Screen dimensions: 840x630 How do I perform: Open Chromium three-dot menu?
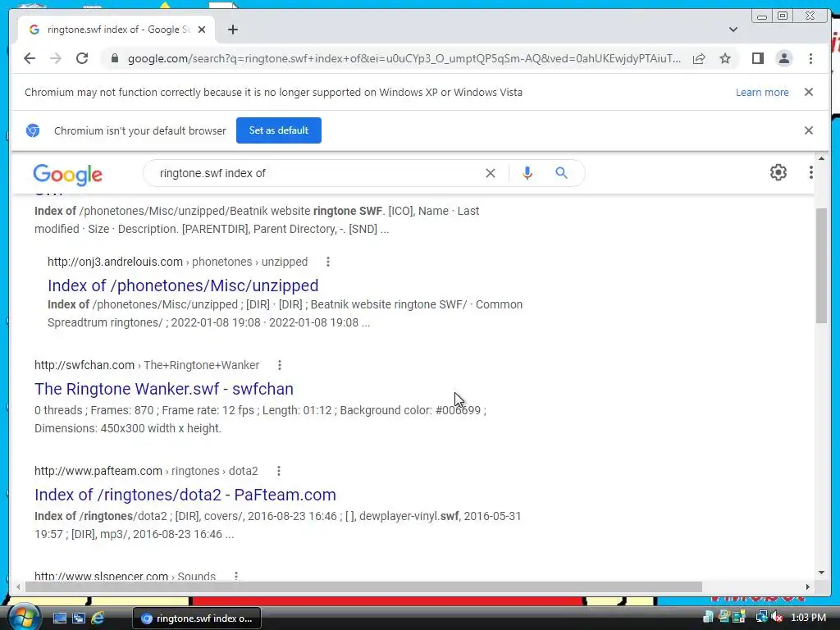[x=810, y=58]
